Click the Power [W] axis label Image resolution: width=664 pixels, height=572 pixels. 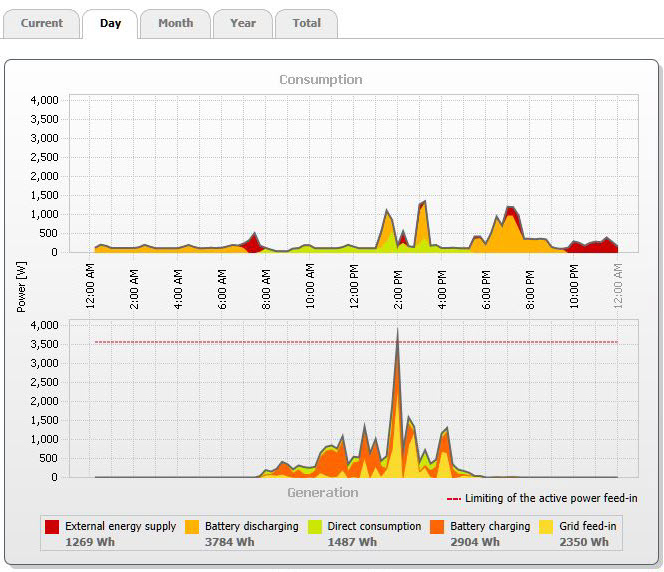tap(20, 285)
